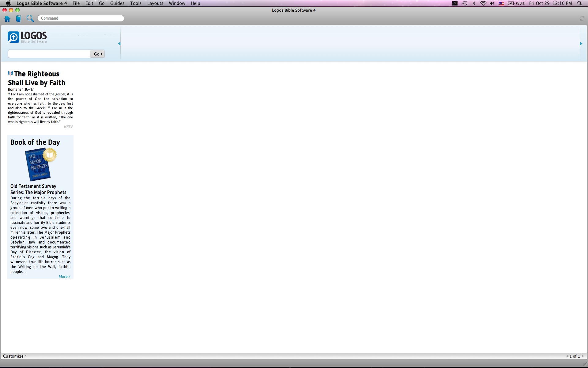
Task: Open the Window menu
Action: [177, 3]
